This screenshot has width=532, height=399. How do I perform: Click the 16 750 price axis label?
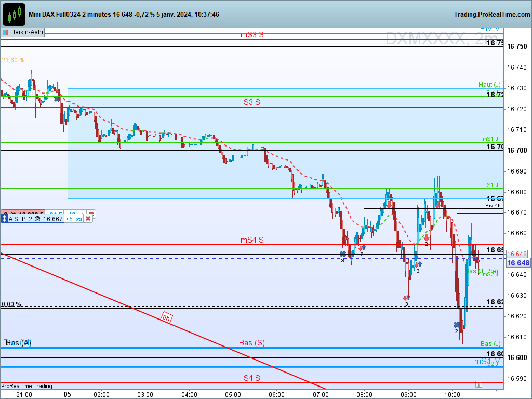[517, 46]
